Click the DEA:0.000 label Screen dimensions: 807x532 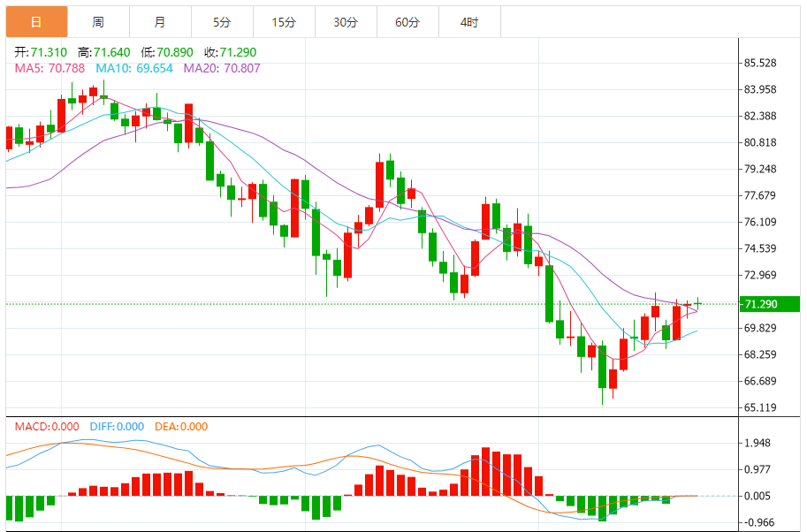click(181, 427)
